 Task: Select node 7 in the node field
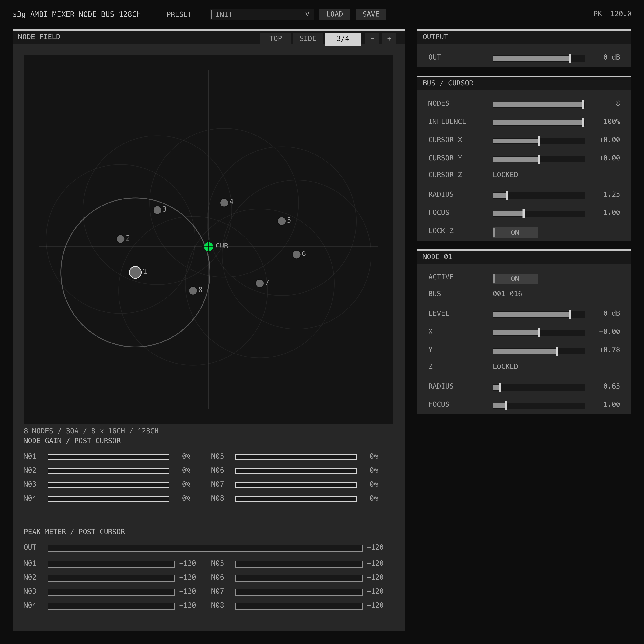[260, 283]
